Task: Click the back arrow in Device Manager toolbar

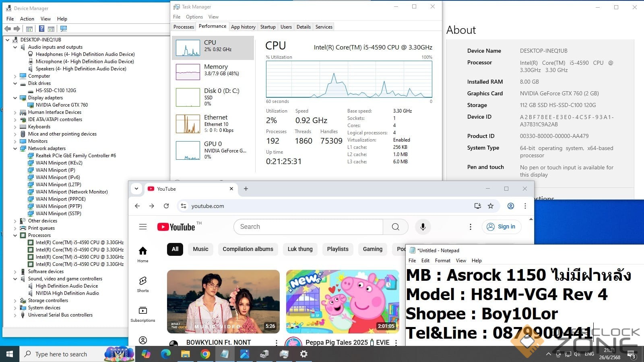Action: pyautogui.click(x=8, y=29)
